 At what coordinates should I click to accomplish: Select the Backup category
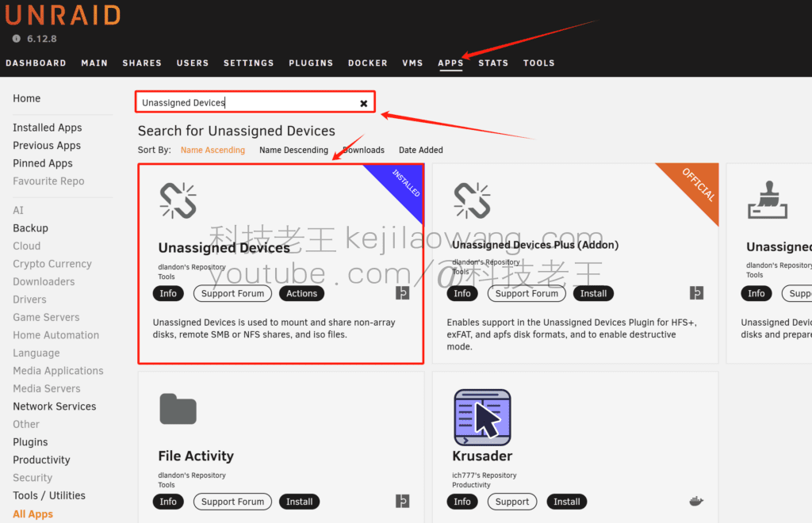30,228
